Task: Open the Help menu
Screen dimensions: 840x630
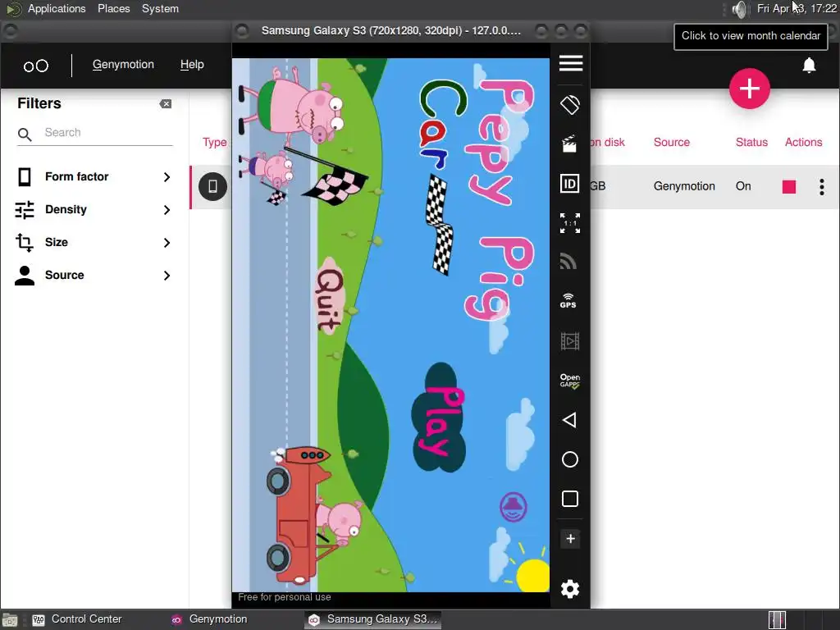Action: click(192, 65)
